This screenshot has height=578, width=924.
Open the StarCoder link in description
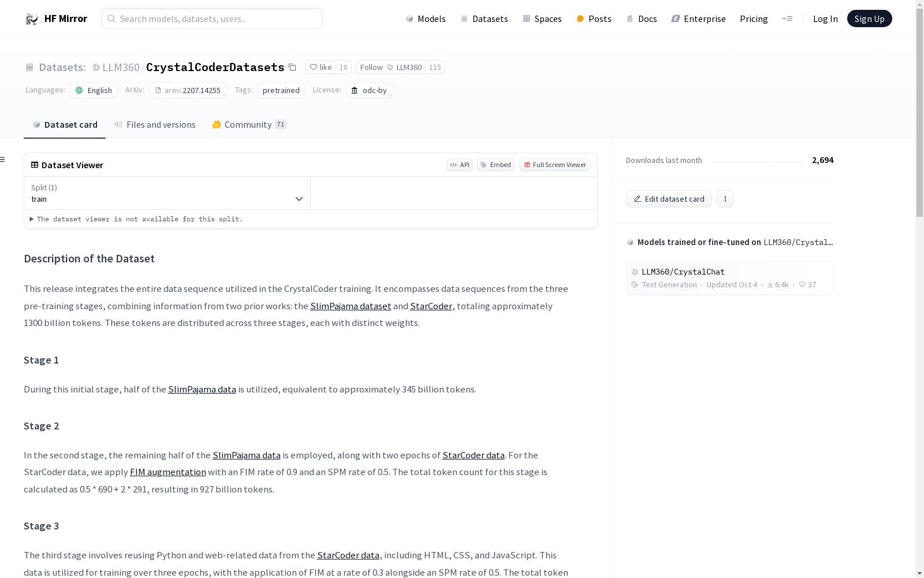pyautogui.click(x=431, y=306)
